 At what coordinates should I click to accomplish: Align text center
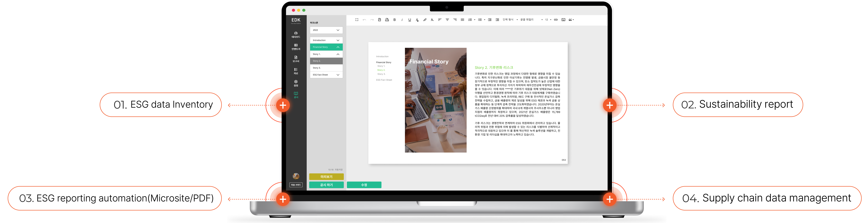pyautogui.click(x=447, y=20)
